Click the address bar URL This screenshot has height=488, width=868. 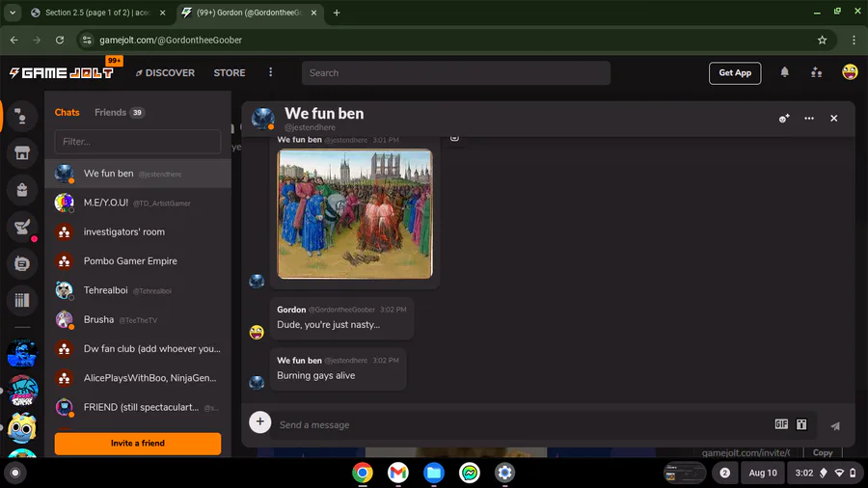[171, 40]
